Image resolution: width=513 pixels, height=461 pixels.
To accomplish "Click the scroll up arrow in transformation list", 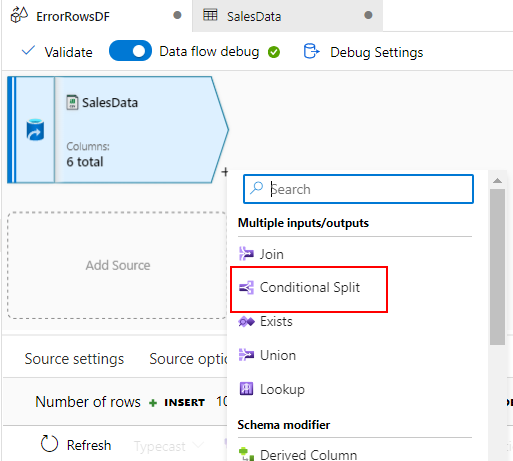I will tap(497, 181).
